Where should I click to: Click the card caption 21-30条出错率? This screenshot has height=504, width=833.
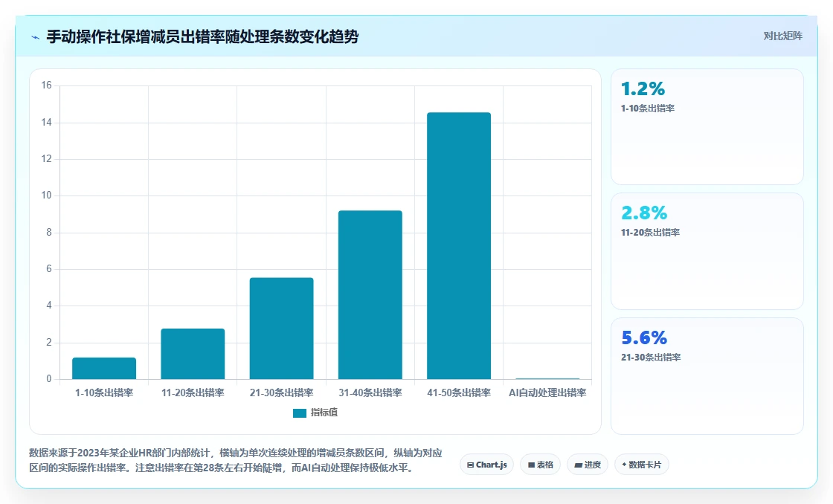coord(651,358)
